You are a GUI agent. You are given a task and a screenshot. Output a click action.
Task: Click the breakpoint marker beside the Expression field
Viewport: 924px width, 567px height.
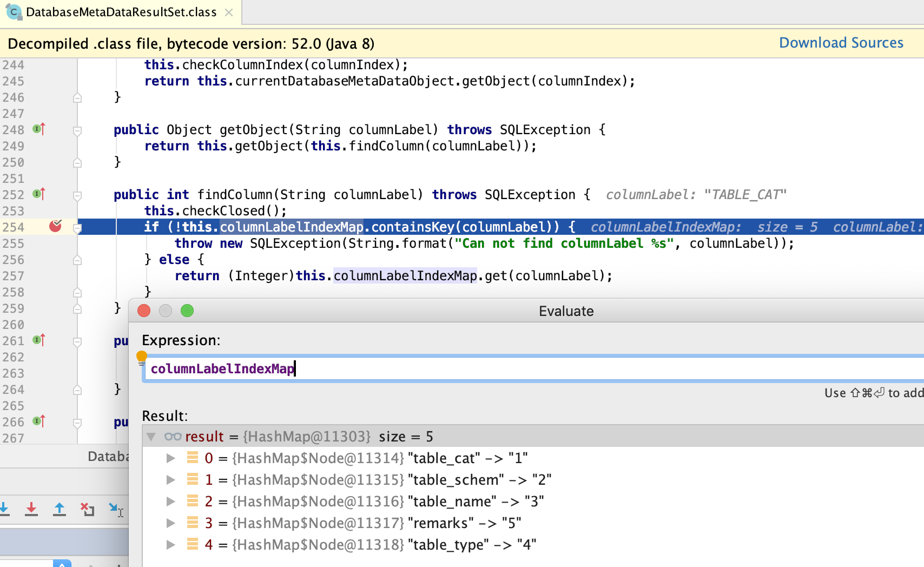[142, 357]
